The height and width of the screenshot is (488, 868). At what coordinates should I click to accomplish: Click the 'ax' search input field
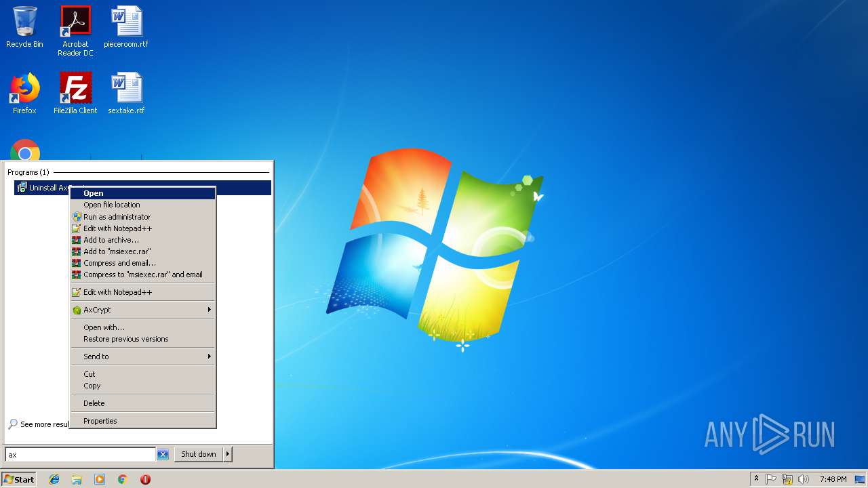tap(81, 455)
